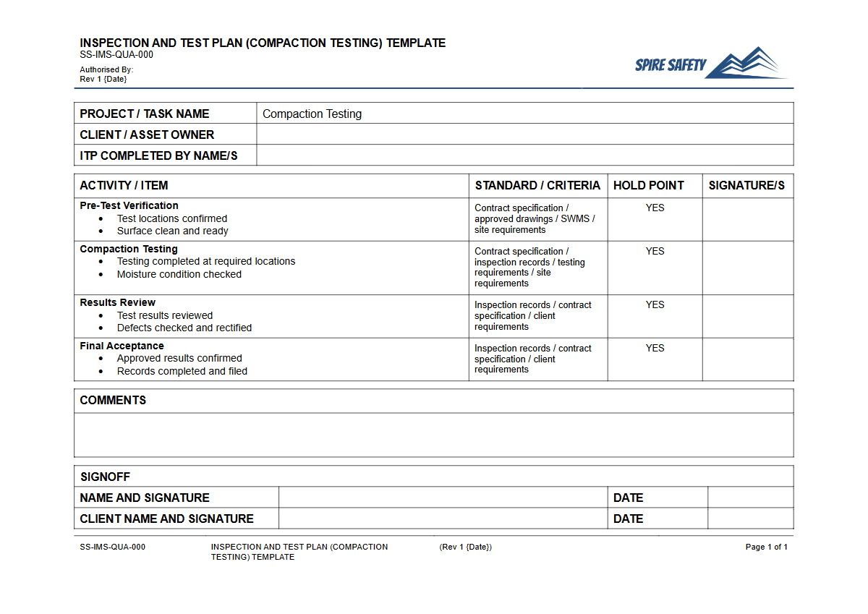Click the 'Test locations confirmed' bullet
Image resolution: width=868 pixels, height=614 pixels.
click(172, 218)
